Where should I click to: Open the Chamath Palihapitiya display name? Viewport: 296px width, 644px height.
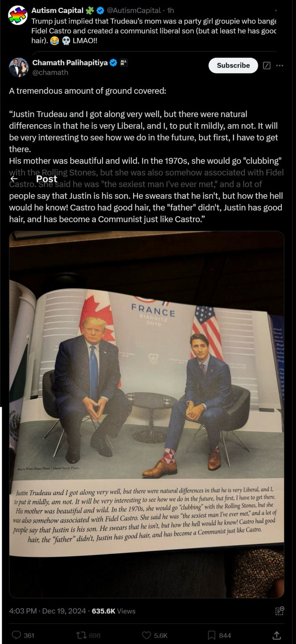70,62
